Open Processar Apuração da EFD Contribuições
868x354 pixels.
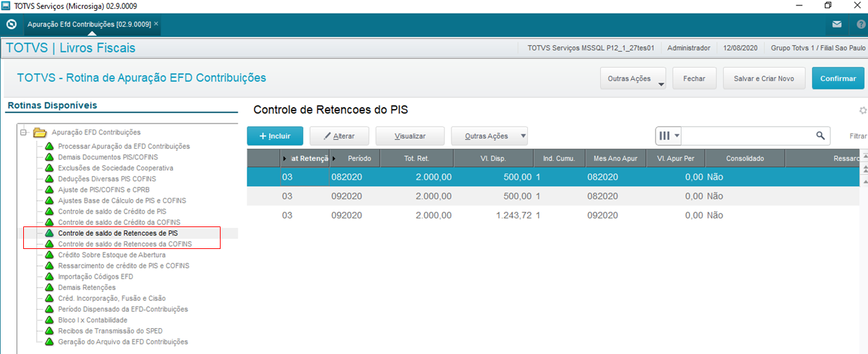coord(124,146)
